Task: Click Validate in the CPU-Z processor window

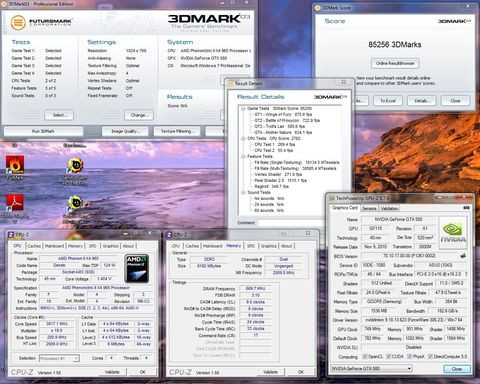Action: [x=112, y=372]
